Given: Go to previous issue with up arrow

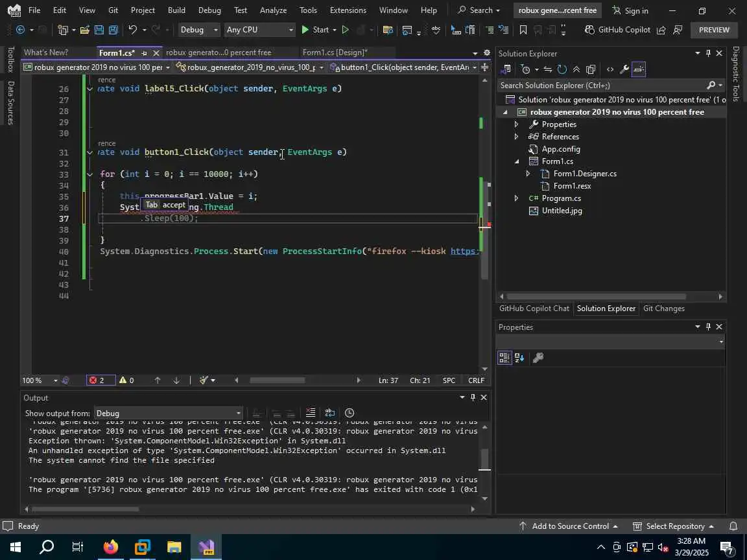Looking at the screenshot, I should (x=158, y=380).
